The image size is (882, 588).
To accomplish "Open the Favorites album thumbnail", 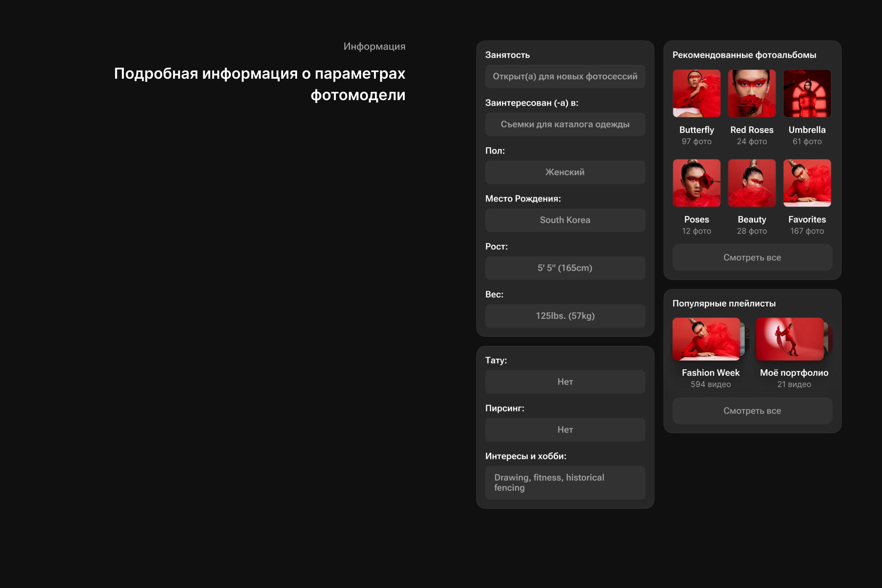I will pos(807,183).
